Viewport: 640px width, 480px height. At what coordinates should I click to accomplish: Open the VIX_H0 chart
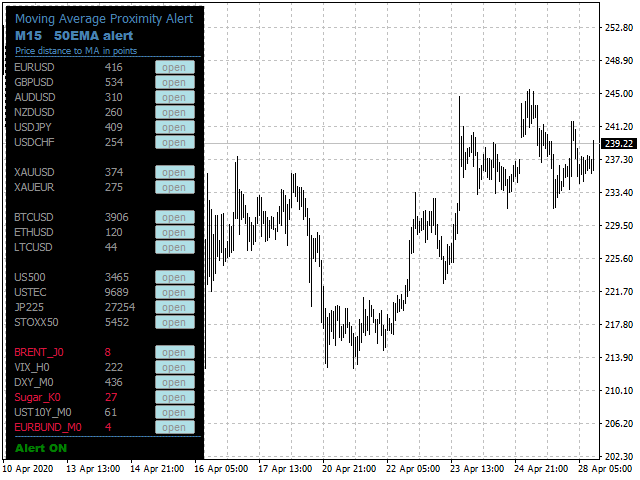tap(175, 367)
